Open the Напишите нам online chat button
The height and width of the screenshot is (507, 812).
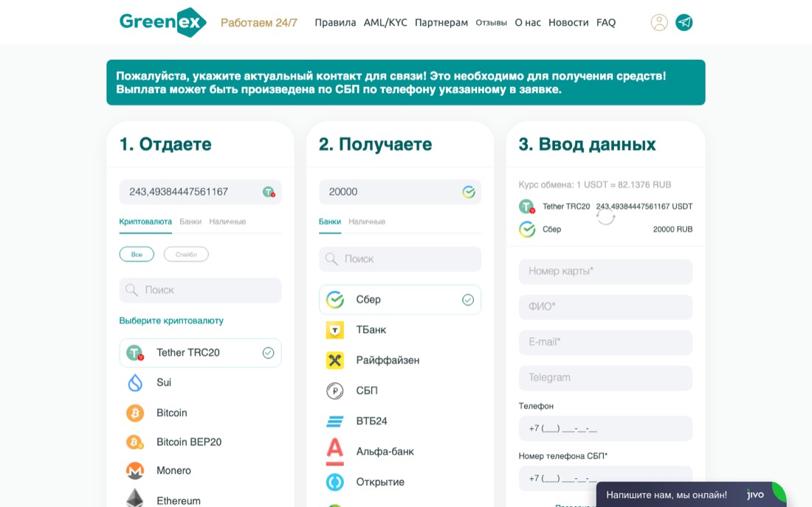[692, 494]
